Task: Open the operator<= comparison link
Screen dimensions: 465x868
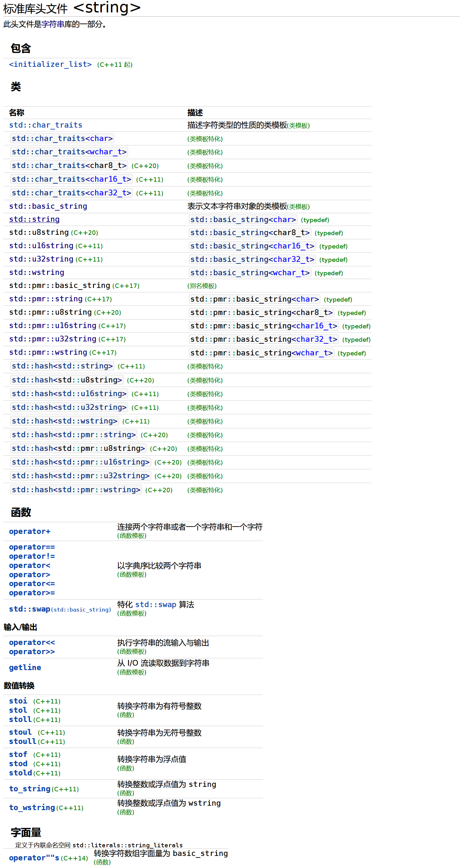Action: (32, 584)
